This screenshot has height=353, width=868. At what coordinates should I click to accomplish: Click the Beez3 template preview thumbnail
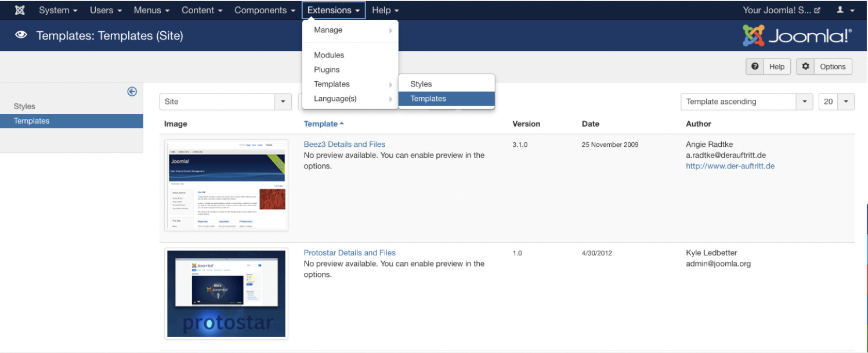[226, 185]
